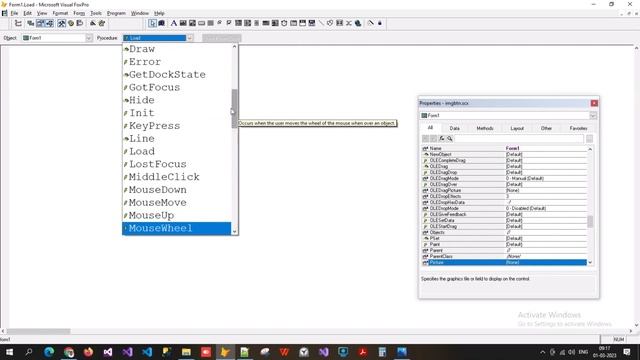This screenshot has height=360, width=640.
Task: Launch the Form Builder icon
Action: click(93, 23)
